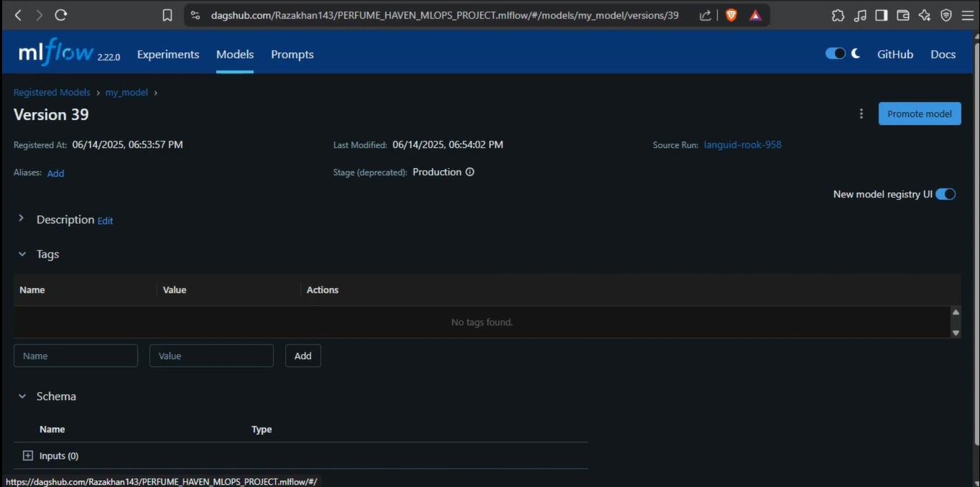The height and width of the screenshot is (487, 980).
Task: Open the three-dot version actions menu
Action: pyautogui.click(x=861, y=113)
